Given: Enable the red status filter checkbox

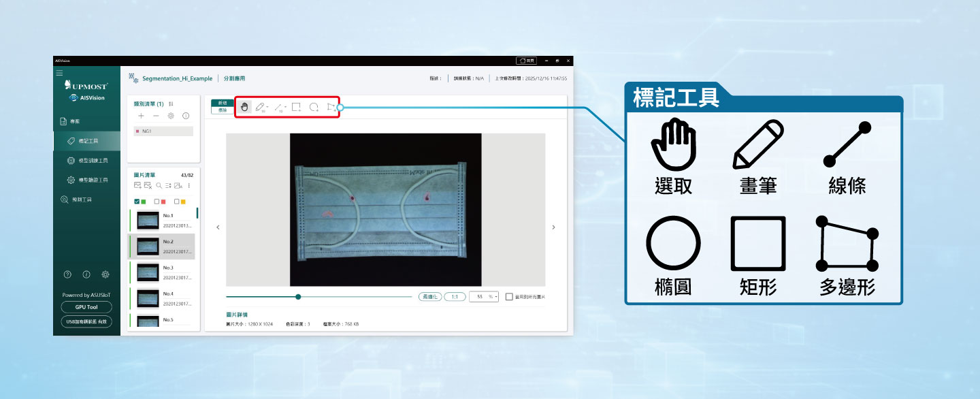Looking at the screenshot, I should coord(157,202).
